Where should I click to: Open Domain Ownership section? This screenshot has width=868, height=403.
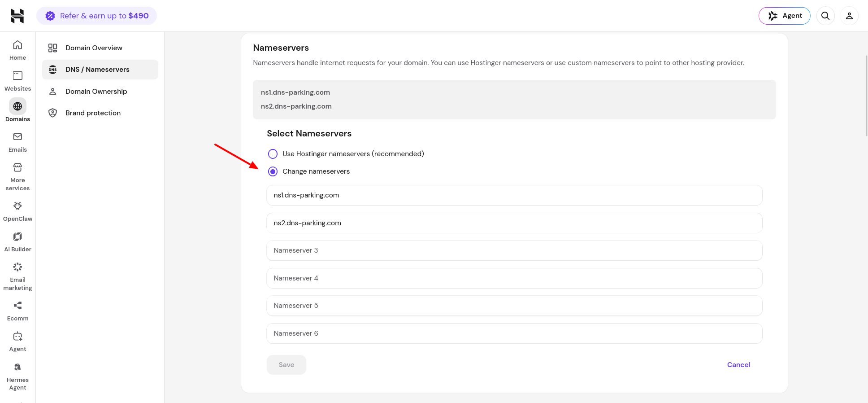tap(100, 92)
